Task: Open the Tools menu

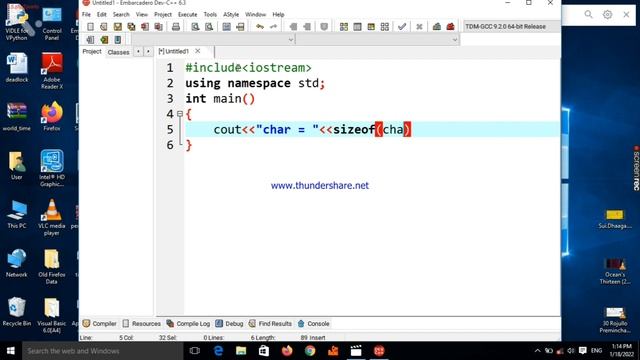Action: [210, 14]
